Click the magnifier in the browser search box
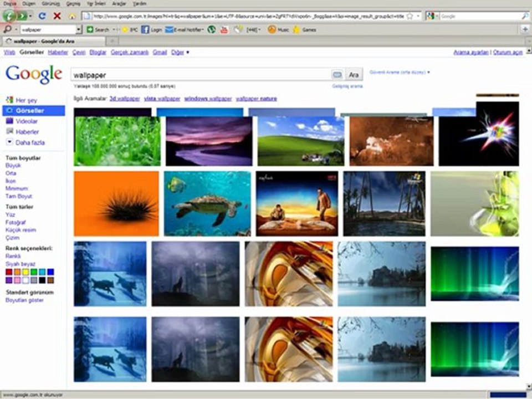 525,16
